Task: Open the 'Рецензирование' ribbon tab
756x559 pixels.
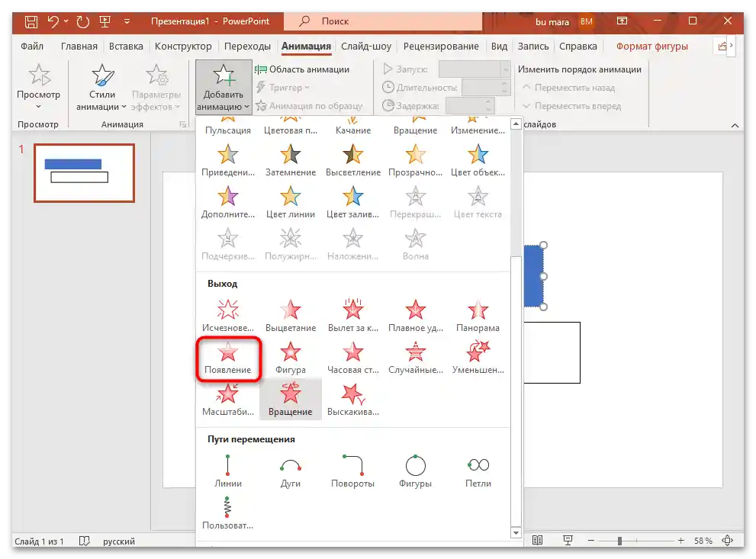Action: [442, 46]
